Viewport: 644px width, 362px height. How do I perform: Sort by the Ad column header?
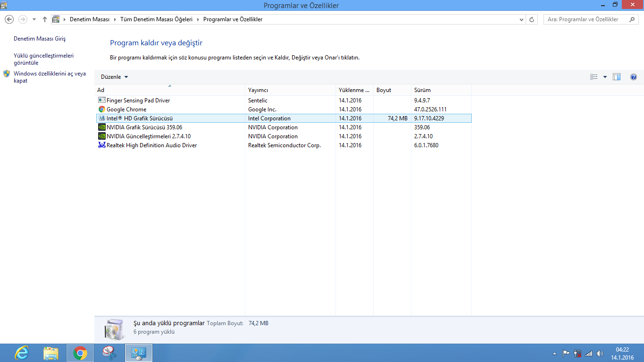(x=170, y=90)
